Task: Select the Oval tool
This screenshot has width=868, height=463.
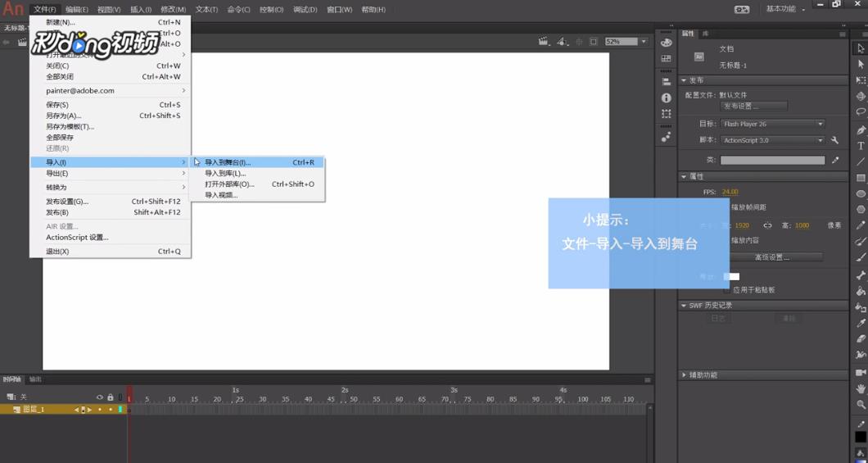Action: tap(861, 194)
